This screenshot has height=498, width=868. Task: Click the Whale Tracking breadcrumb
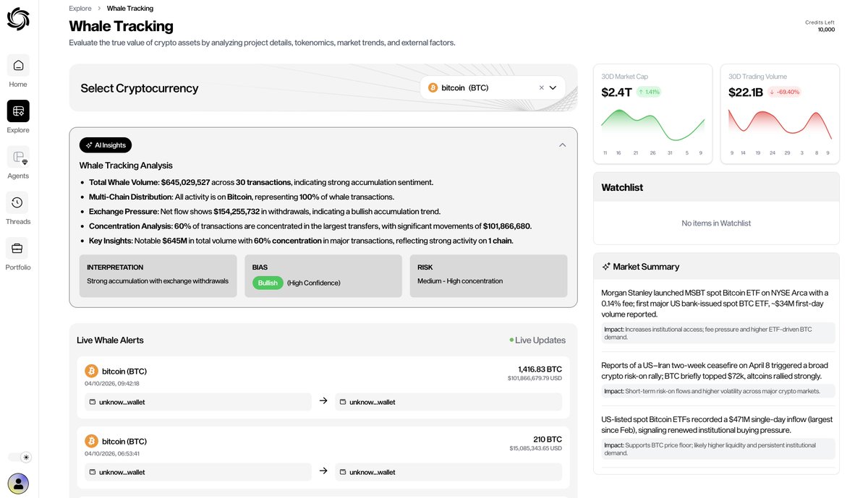130,9
